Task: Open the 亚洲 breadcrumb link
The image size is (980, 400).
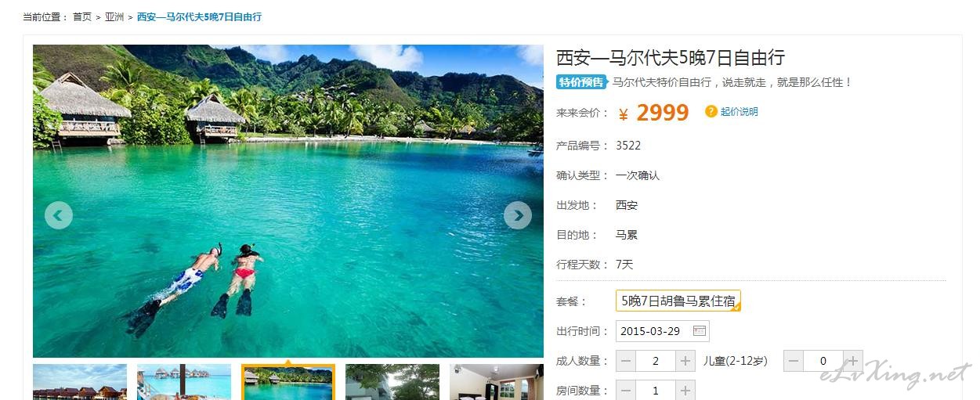Action: coord(114,16)
